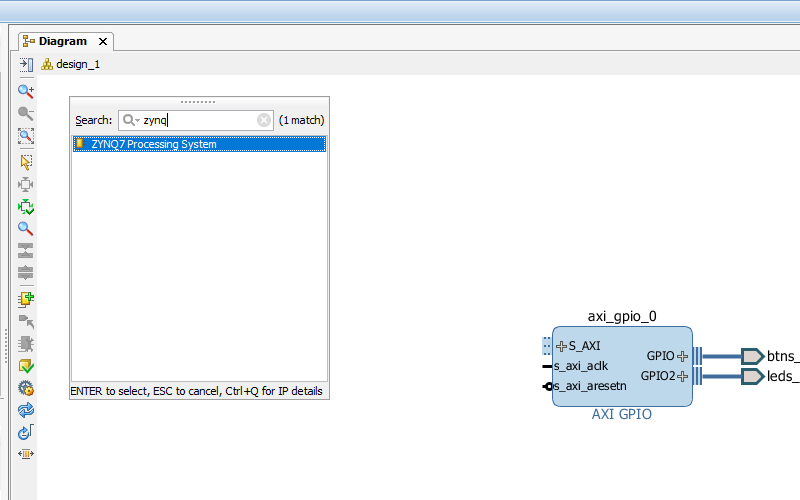Click the Zoom In magnifier icon
Viewport: 800px width, 500px height.
click(x=26, y=91)
